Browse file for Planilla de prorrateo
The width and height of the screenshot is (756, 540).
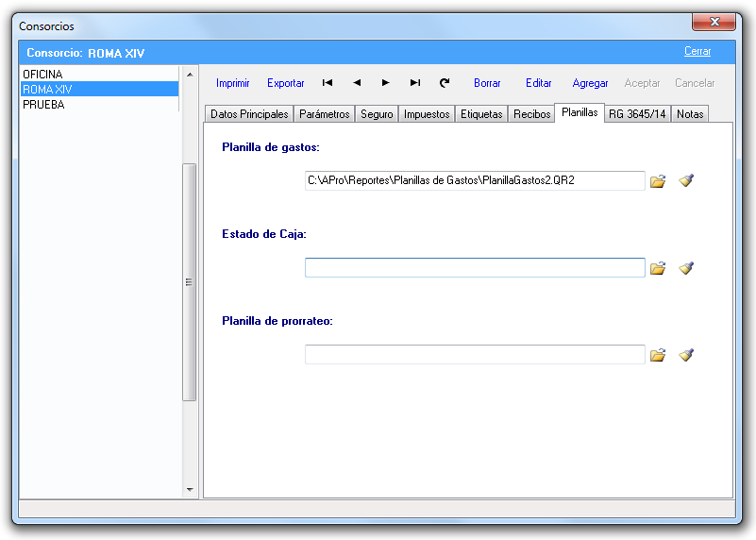point(658,355)
